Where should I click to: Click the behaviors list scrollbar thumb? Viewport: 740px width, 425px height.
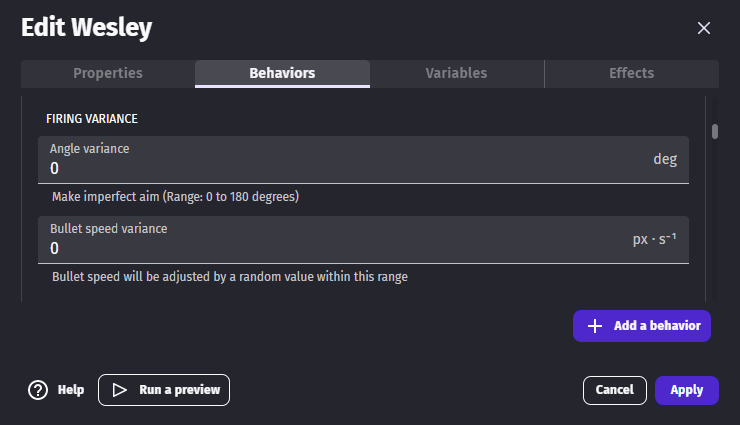coord(715,131)
